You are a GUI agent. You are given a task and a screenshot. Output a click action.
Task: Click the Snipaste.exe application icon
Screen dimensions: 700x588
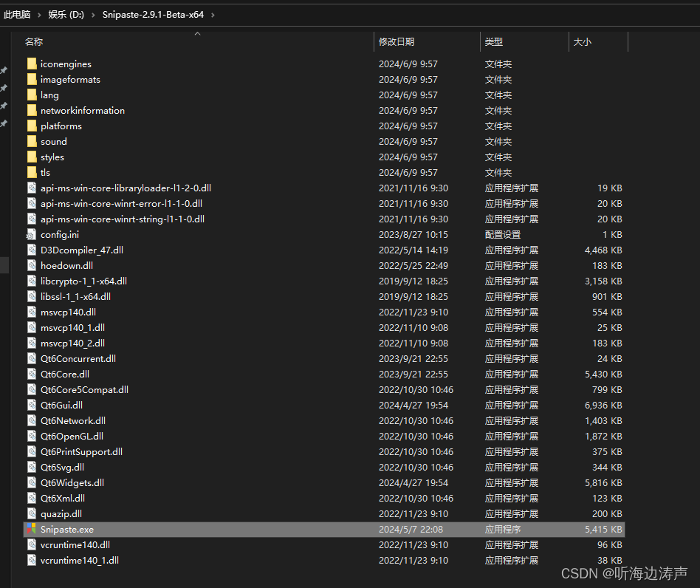(32, 529)
